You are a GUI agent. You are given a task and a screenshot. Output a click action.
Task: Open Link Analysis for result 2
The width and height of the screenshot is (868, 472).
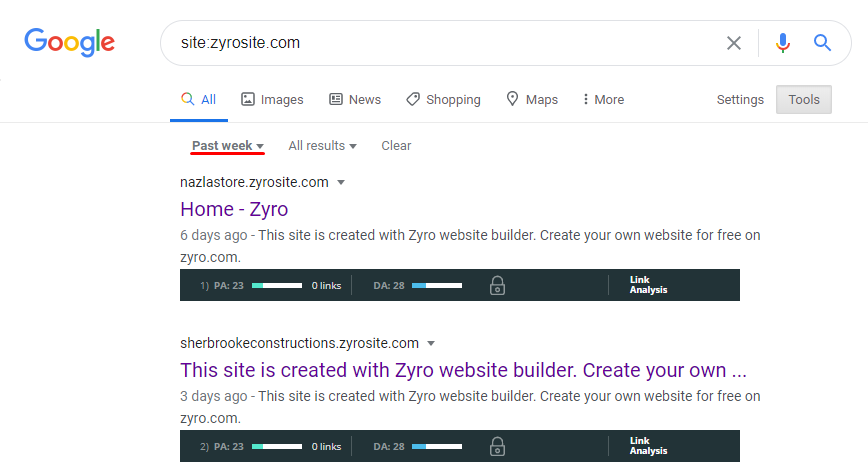tap(648, 446)
